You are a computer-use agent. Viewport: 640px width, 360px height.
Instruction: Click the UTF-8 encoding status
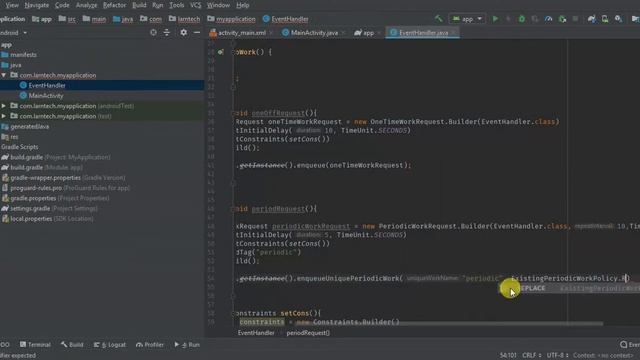pyautogui.click(x=557, y=356)
